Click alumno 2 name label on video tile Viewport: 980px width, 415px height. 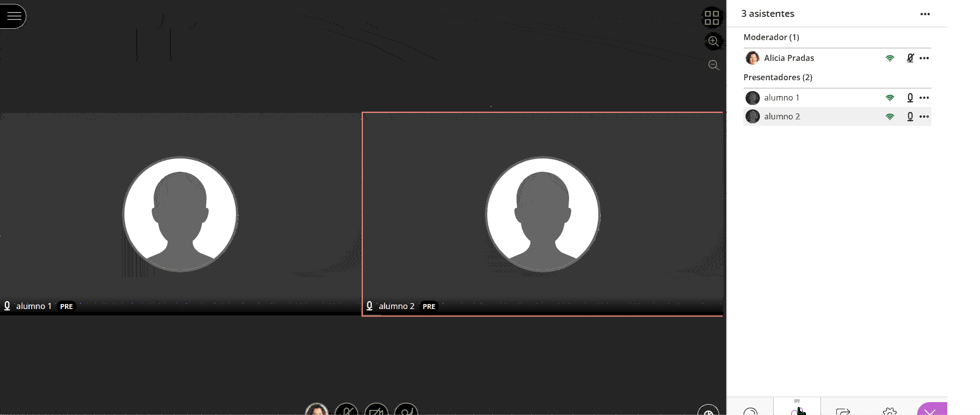(x=397, y=306)
